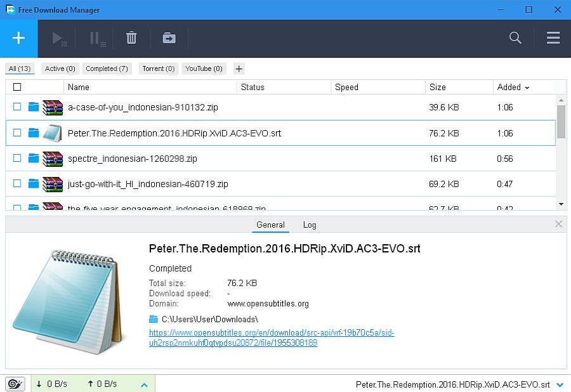Select checkbox beside just-go-with-it zip

tap(17, 184)
